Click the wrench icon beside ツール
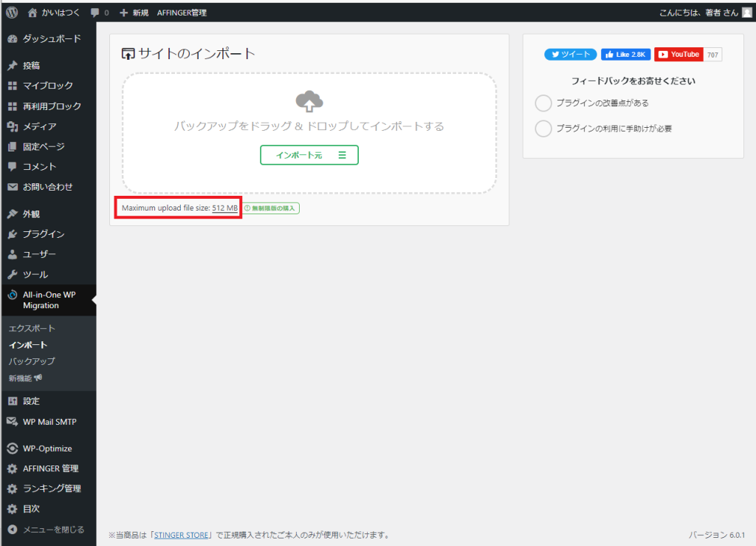This screenshot has height=546, width=756. pyautogui.click(x=13, y=274)
